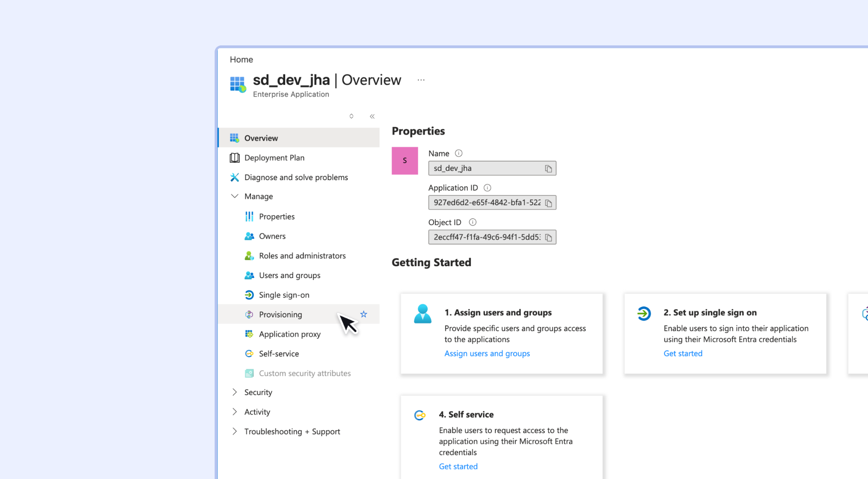Collapse the Manage section chevron

(234, 196)
